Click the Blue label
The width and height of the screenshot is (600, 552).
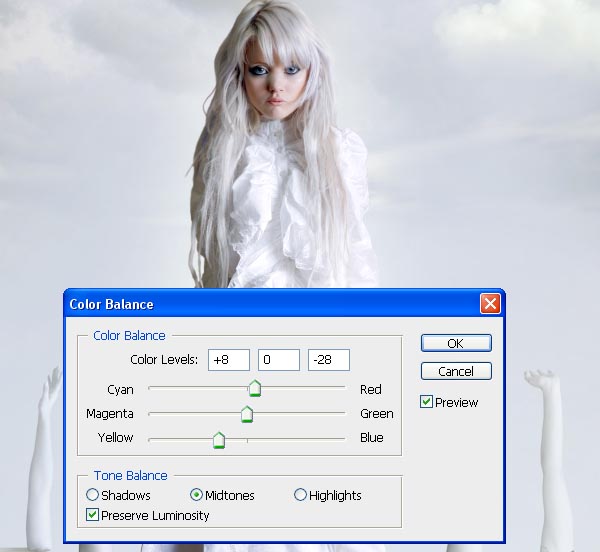(x=371, y=437)
